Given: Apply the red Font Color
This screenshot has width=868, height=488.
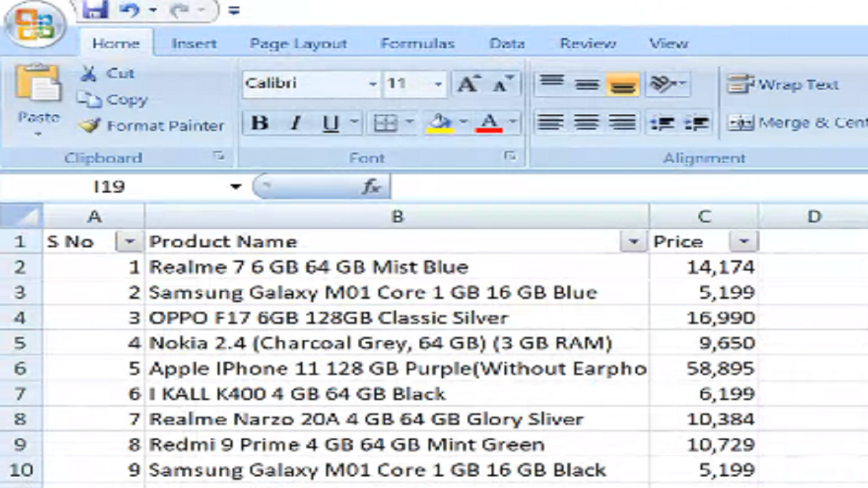Looking at the screenshot, I should (x=489, y=123).
